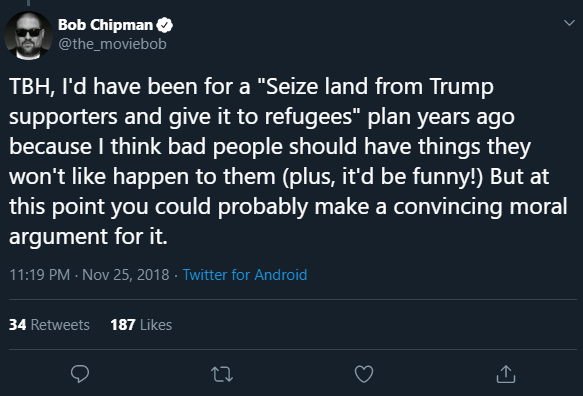
Task: Click the thread connector line above avatar
Action: 28,3
